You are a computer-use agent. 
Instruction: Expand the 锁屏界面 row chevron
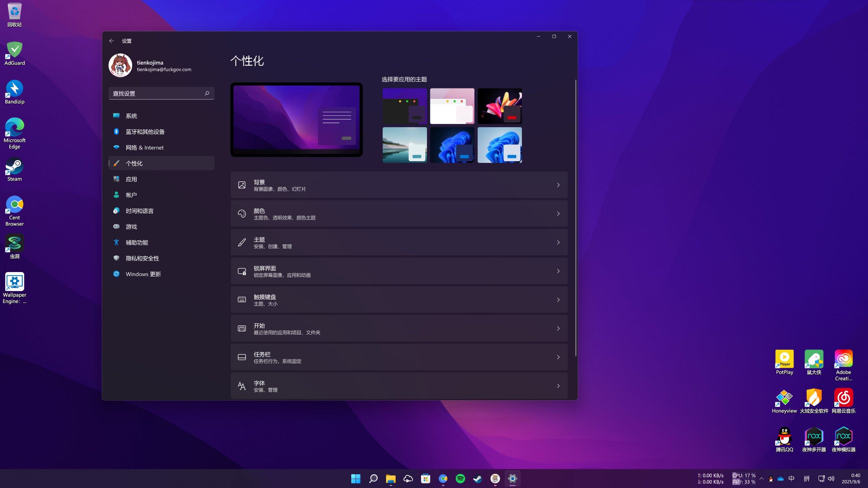tap(558, 271)
